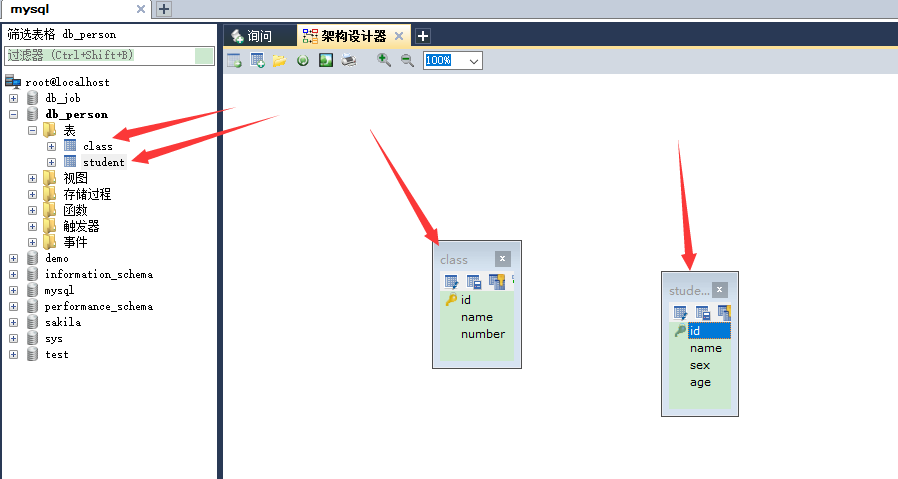The height and width of the screenshot is (479, 898).
Task: Select the db_person database
Action: pyautogui.click(x=76, y=114)
